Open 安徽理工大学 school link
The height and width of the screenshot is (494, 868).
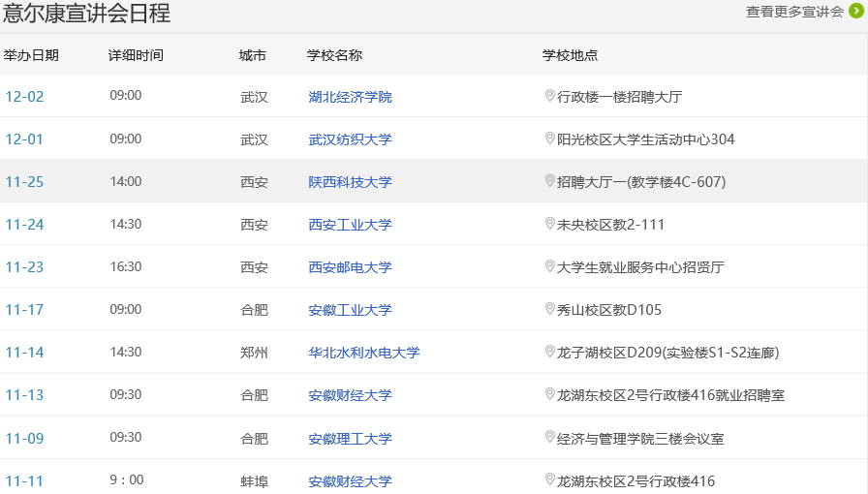pyautogui.click(x=350, y=439)
